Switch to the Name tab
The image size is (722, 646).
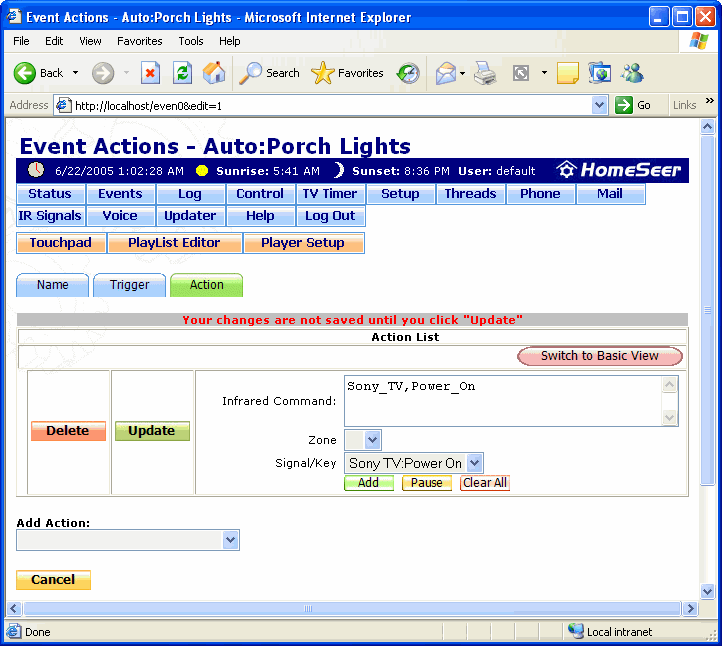coord(52,285)
